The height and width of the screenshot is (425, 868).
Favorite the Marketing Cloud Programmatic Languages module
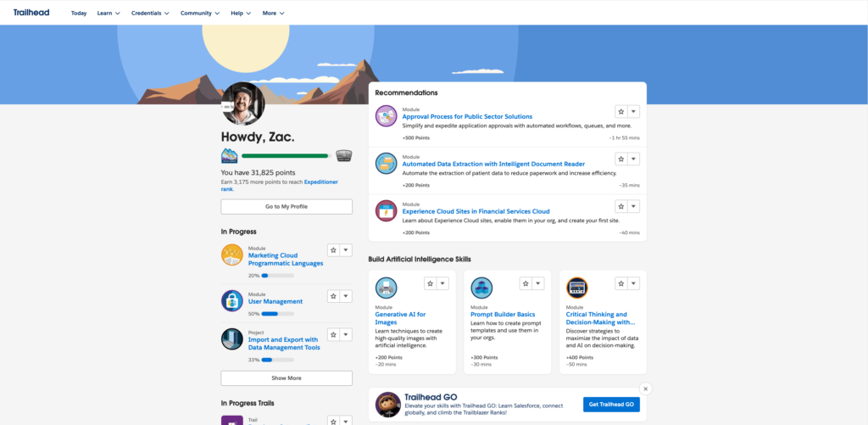[333, 250]
